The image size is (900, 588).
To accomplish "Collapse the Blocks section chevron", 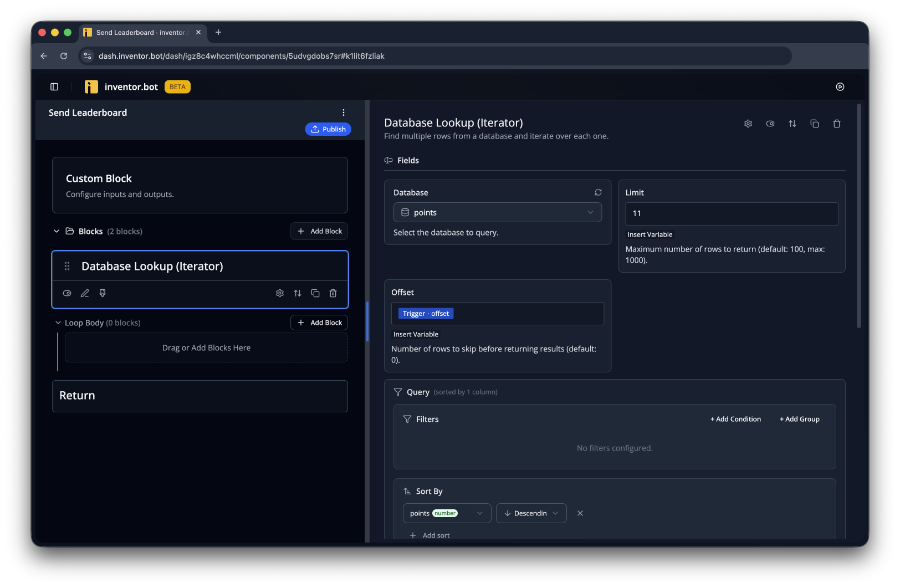I will click(x=57, y=231).
